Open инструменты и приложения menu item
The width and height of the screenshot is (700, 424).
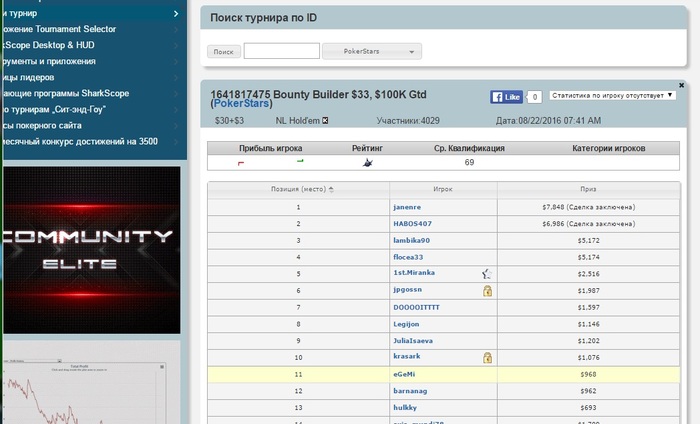coord(48,61)
